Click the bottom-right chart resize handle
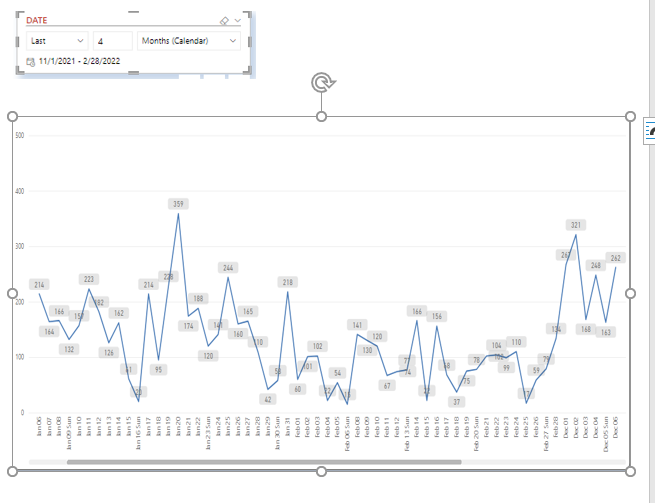 [630, 471]
